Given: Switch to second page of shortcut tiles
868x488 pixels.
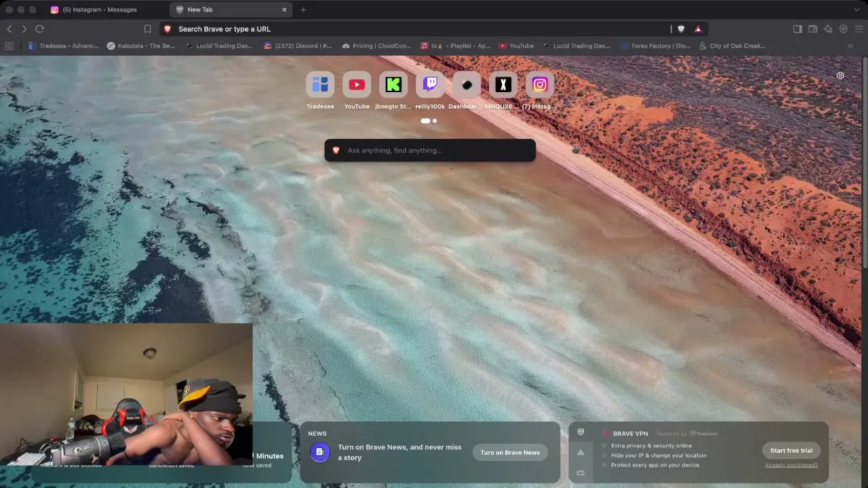Looking at the screenshot, I should click(435, 121).
